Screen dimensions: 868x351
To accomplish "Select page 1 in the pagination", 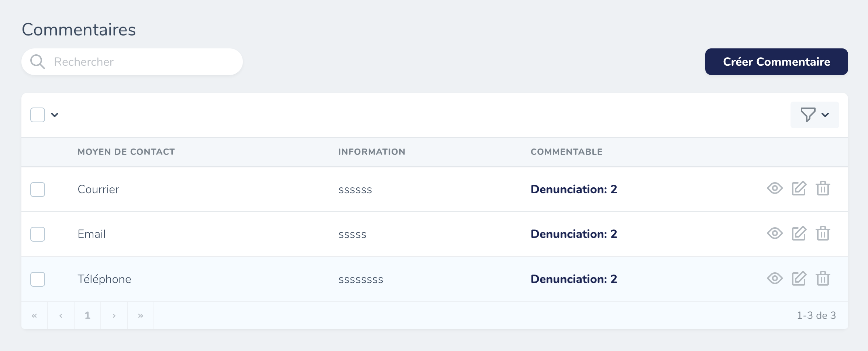I will click(x=87, y=315).
